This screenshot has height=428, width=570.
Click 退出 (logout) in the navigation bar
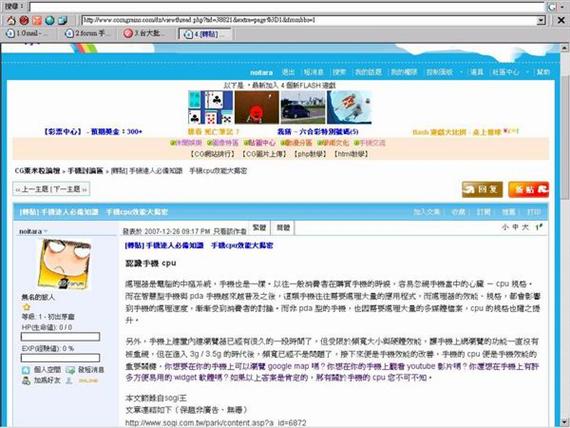pyautogui.click(x=288, y=72)
